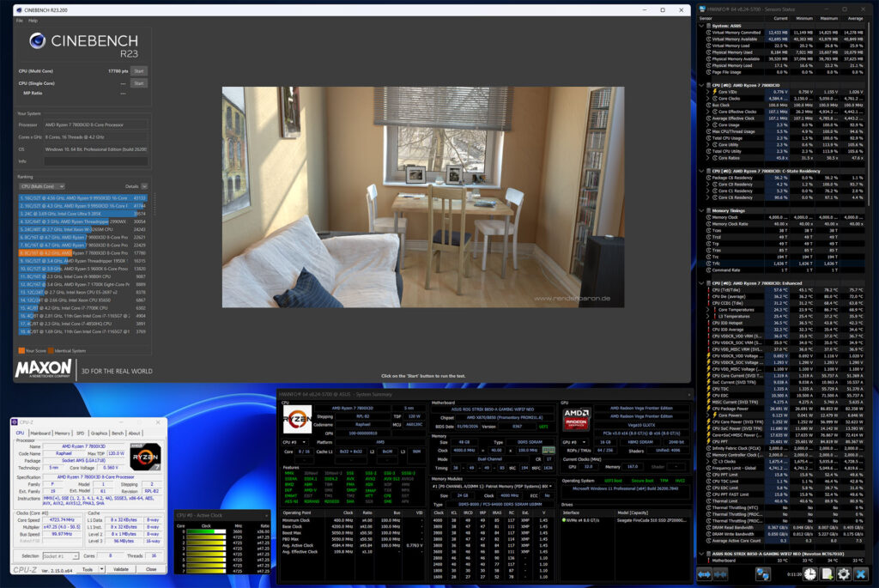This screenshot has width=879, height=588.
Task: Start the CPU (Single Core) benchmark
Action: pos(139,83)
